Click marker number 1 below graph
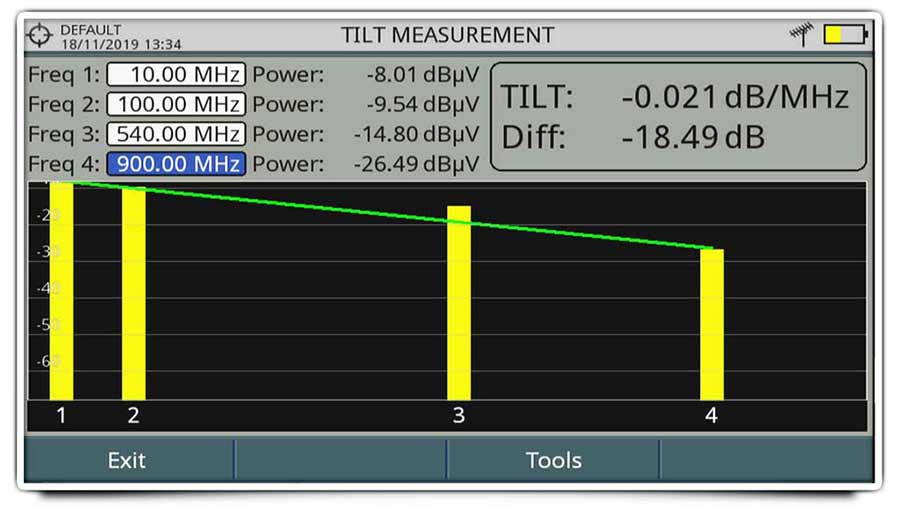Image resolution: width=900 pixels, height=508 pixels. pos(61,416)
